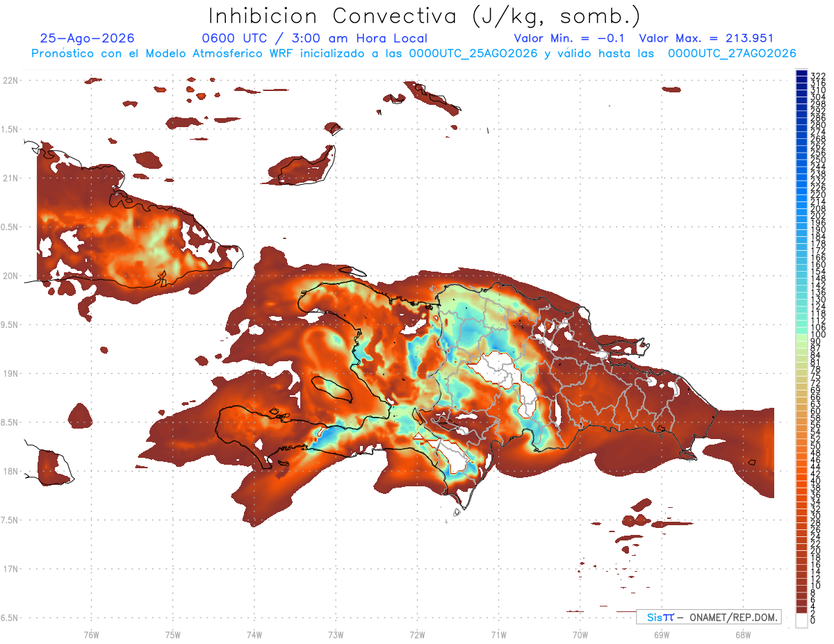Click the '71W' longitude label

(x=498, y=634)
